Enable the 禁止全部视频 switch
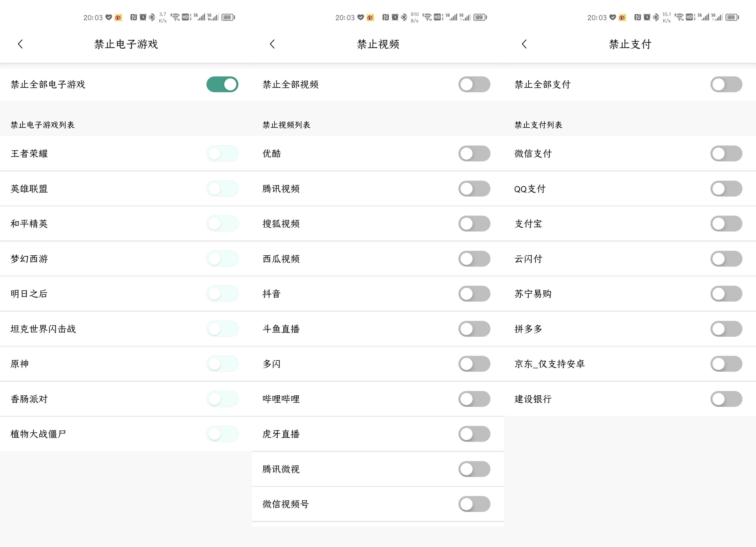Screen dimensions: 756x547 click(474, 84)
